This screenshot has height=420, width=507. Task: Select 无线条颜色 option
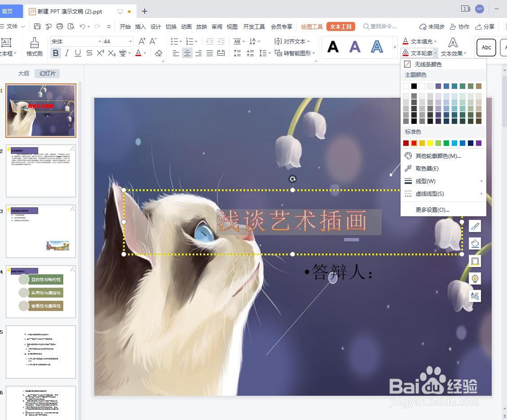click(443, 64)
